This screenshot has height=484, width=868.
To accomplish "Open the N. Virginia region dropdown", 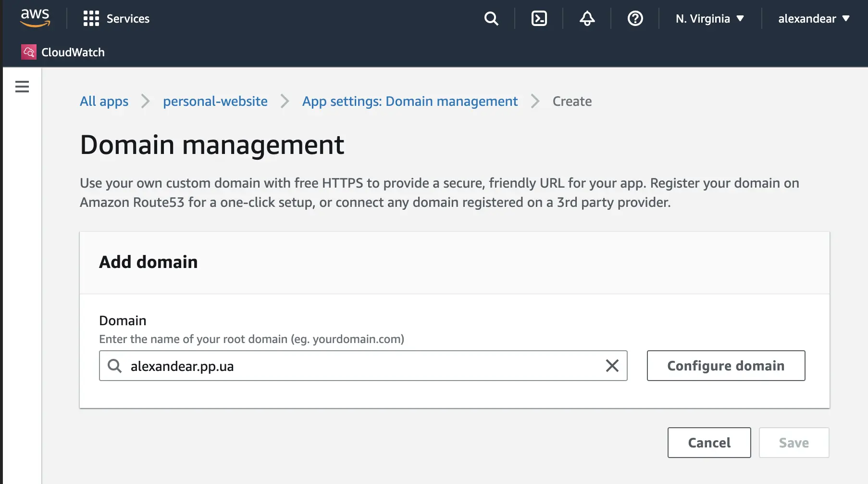I will [703, 19].
